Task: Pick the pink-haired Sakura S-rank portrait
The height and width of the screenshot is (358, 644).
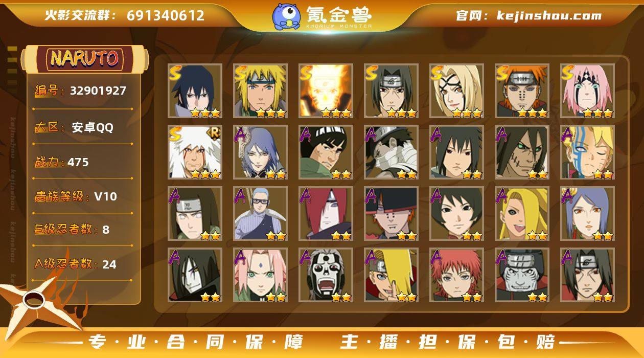Action: (587, 91)
